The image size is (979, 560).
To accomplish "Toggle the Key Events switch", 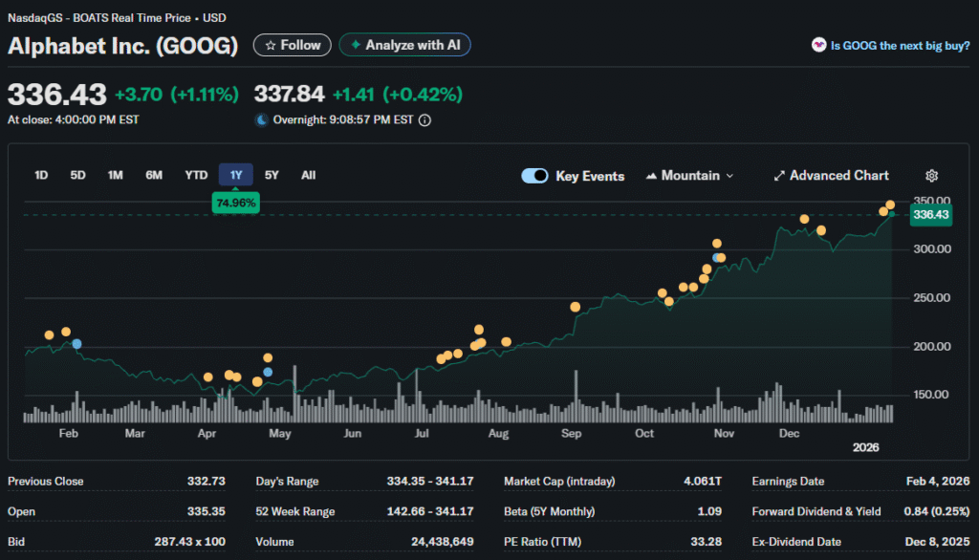I will [534, 176].
